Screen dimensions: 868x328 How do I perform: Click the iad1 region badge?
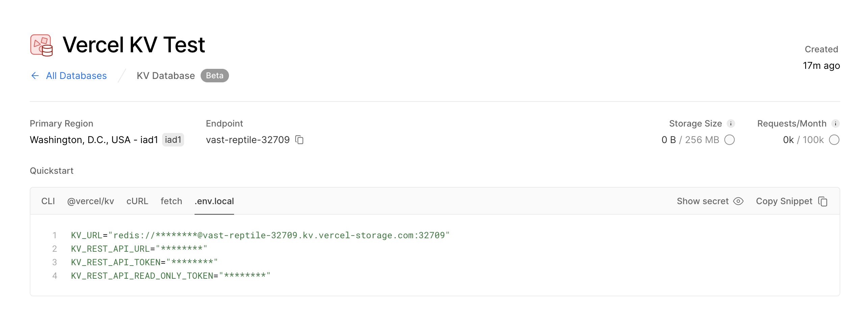coord(173,139)
